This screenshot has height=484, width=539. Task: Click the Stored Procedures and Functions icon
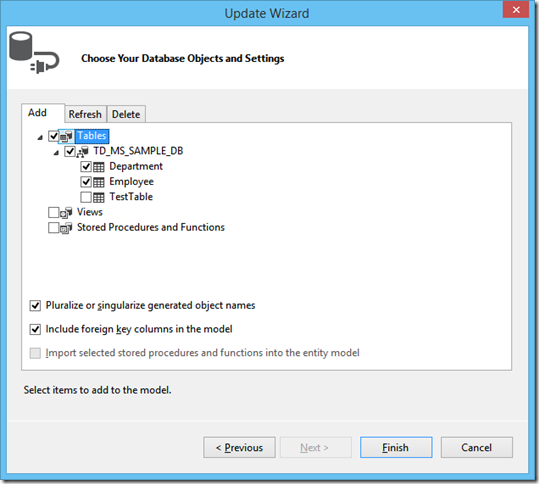coord(66,228)
